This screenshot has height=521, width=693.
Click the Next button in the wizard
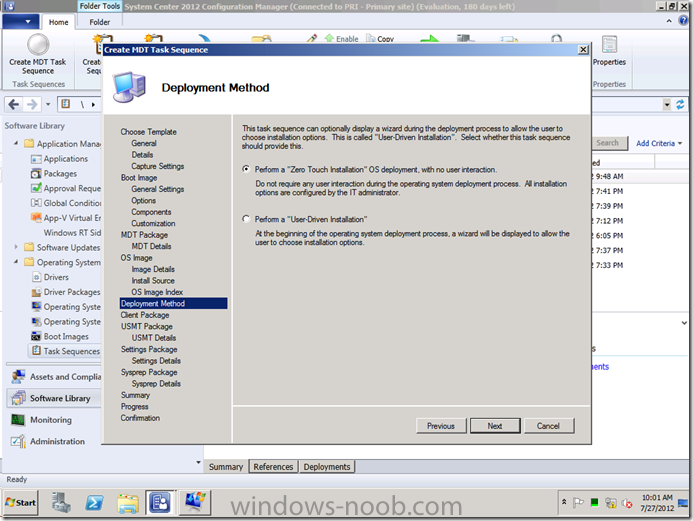pos(495,426)
